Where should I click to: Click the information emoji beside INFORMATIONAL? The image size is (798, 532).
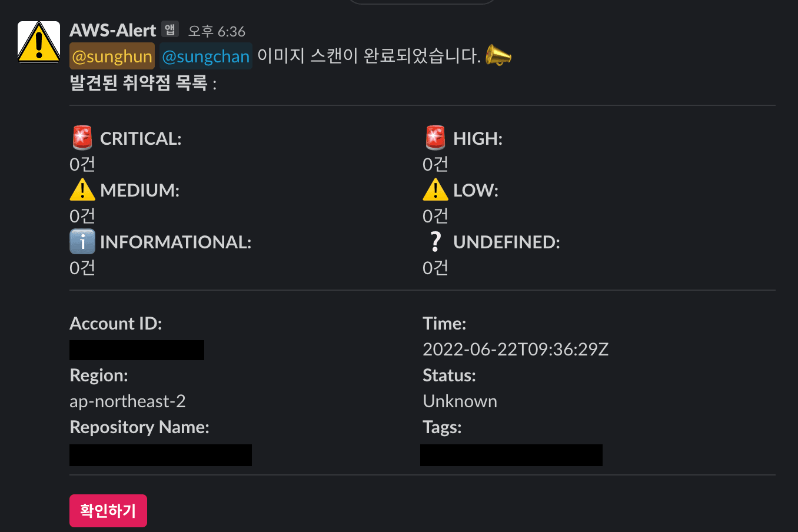(82, 241)
